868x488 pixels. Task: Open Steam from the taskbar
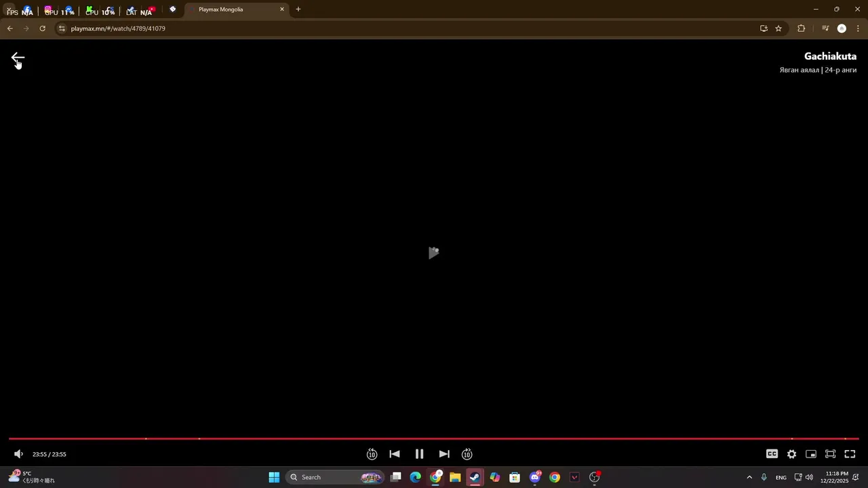475,477
